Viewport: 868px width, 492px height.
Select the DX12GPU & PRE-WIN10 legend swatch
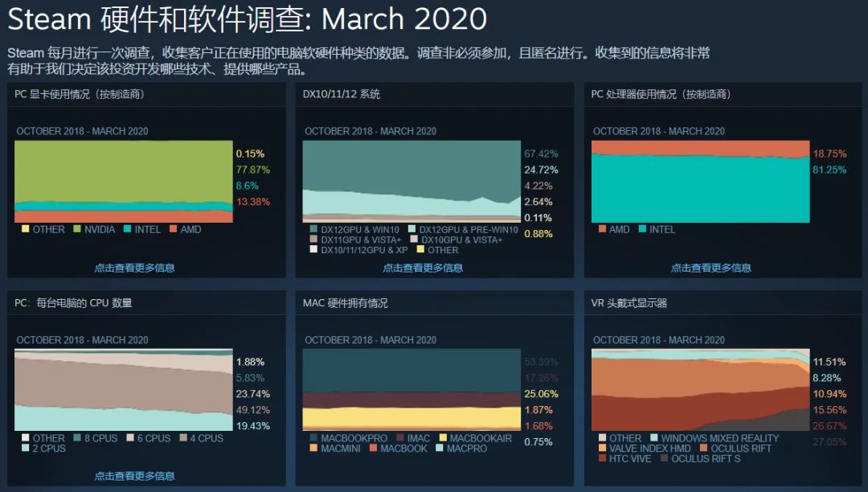(411, 229)
